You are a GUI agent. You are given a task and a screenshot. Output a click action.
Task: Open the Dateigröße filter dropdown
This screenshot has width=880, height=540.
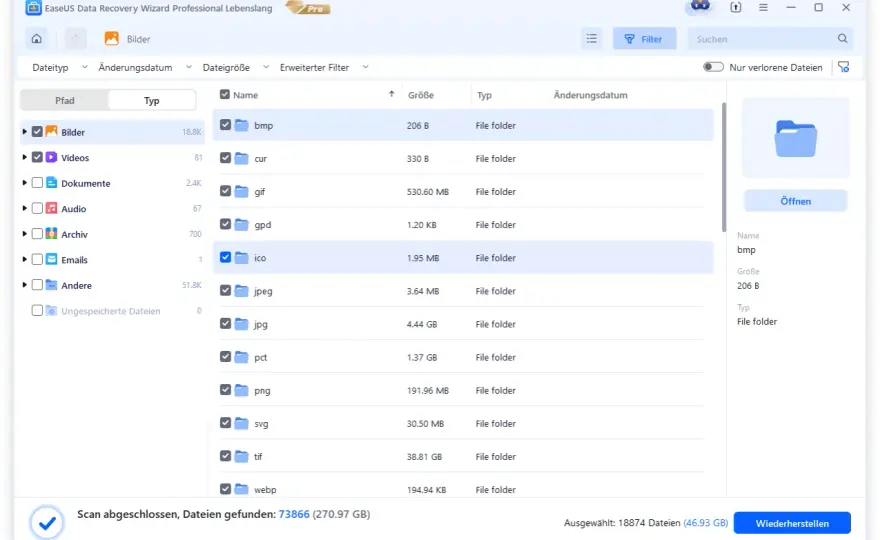tap(235, 67)
